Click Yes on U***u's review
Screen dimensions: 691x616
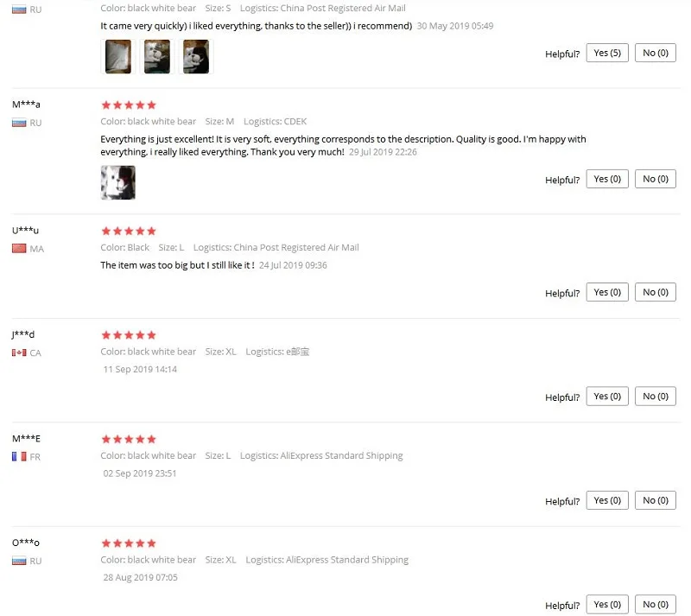607,292
